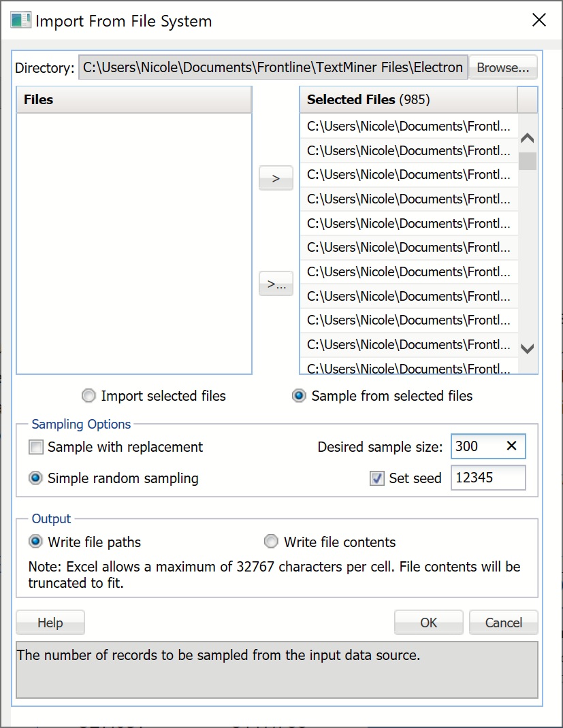563x728 pixels.
Task: Click the scrollbar down arrow in Selected Files
Action: 527,348
